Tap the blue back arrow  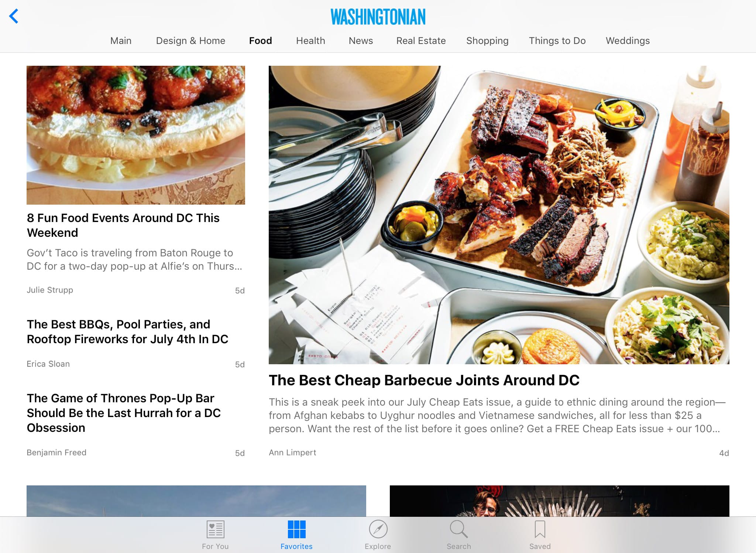[x=14, y=16]
